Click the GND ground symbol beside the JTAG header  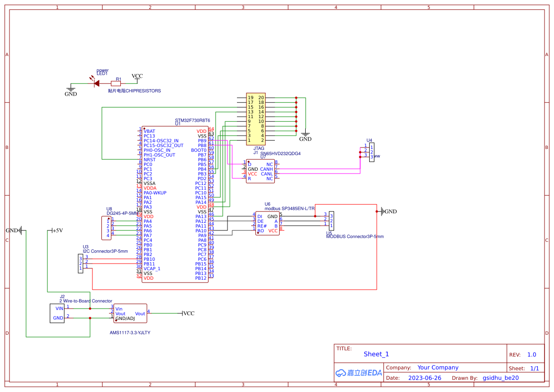(306, 134)
